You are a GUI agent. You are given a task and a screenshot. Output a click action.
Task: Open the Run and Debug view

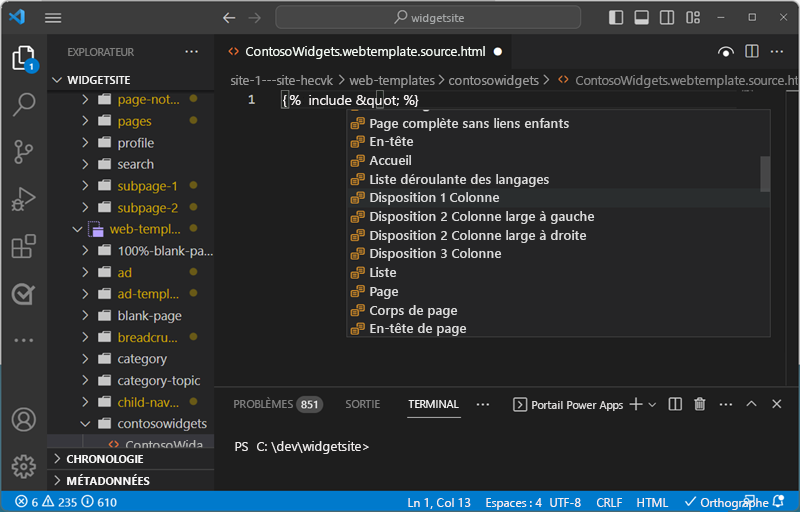tap(23, 199)
